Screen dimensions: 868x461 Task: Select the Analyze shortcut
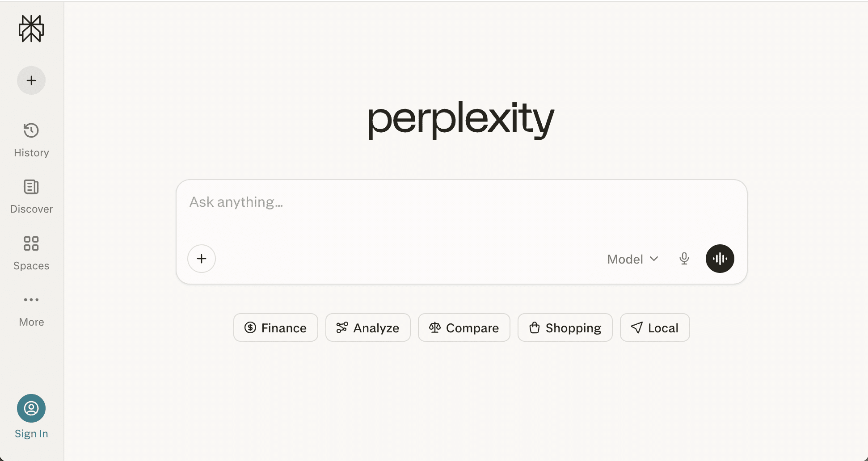pyautogui.click(x=368, y=327)
